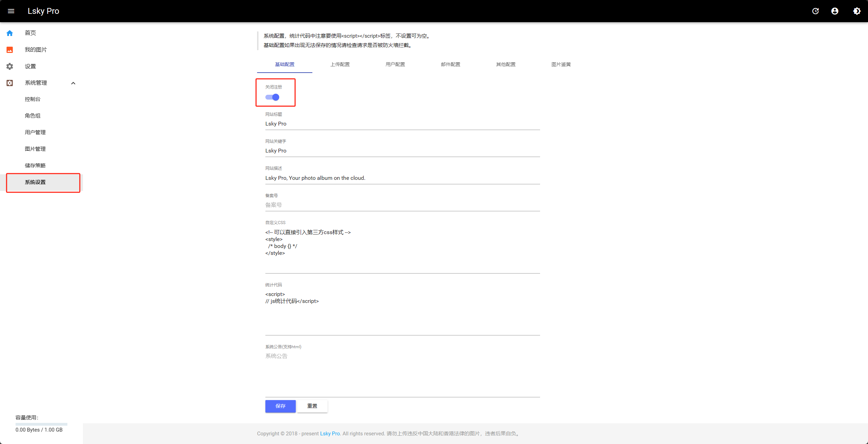The width and height of the screenshot is (868, 444).
Task: Switch to 其他配置 tab
Action: click(506, 65)
